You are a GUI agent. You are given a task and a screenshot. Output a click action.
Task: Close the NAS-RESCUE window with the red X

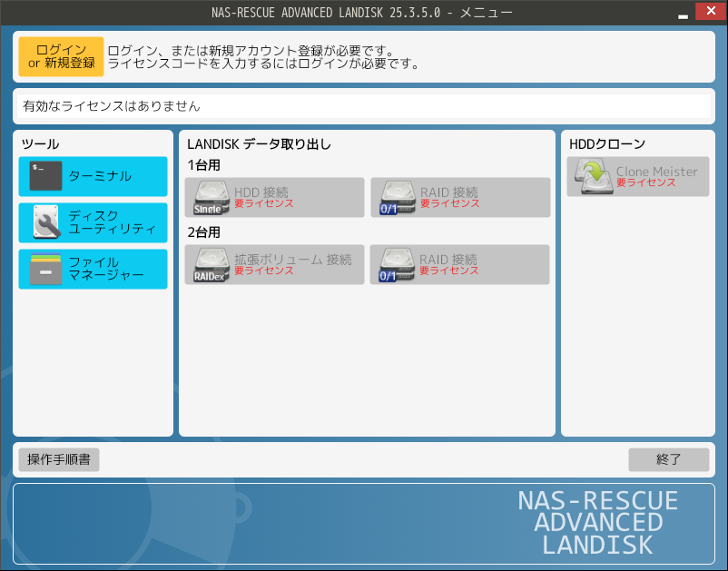[x=708, y=12]
